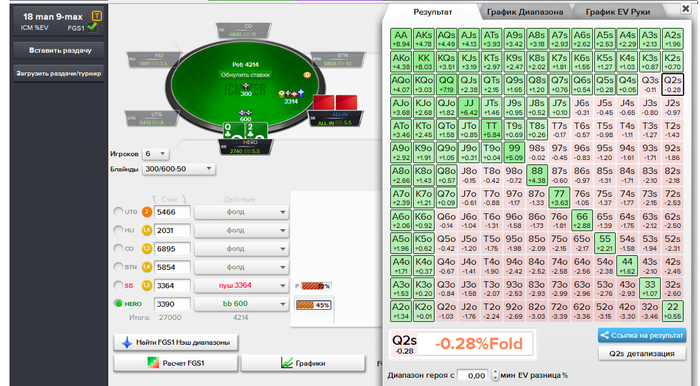Screen dimensions: 700x386
Task: Click the Q2s hand summary box
Action: (x=404, y=344)
